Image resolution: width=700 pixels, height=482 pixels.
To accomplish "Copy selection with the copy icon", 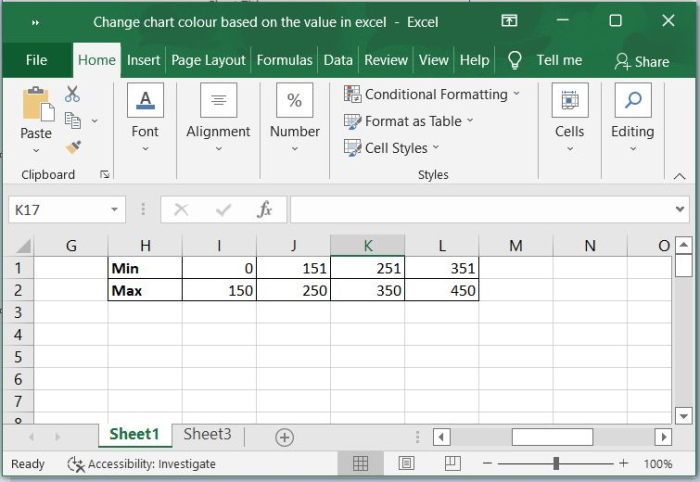I will (73, 120).
